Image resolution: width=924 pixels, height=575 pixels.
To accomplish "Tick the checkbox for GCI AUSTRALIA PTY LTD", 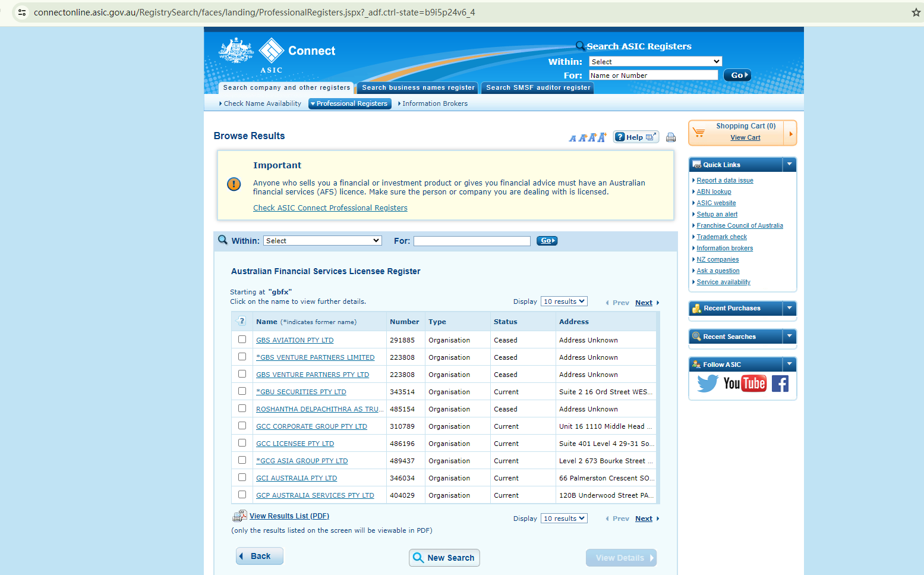I will (x=242, y=477).
